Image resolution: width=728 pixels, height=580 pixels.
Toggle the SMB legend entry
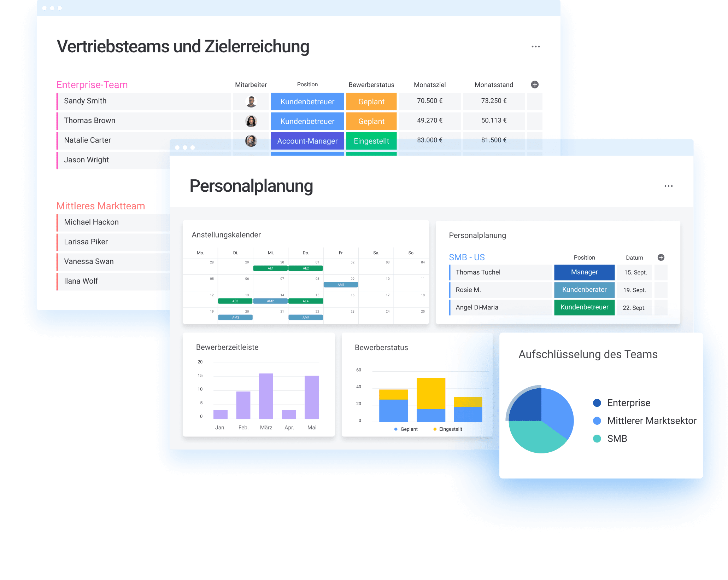point(610,439)
